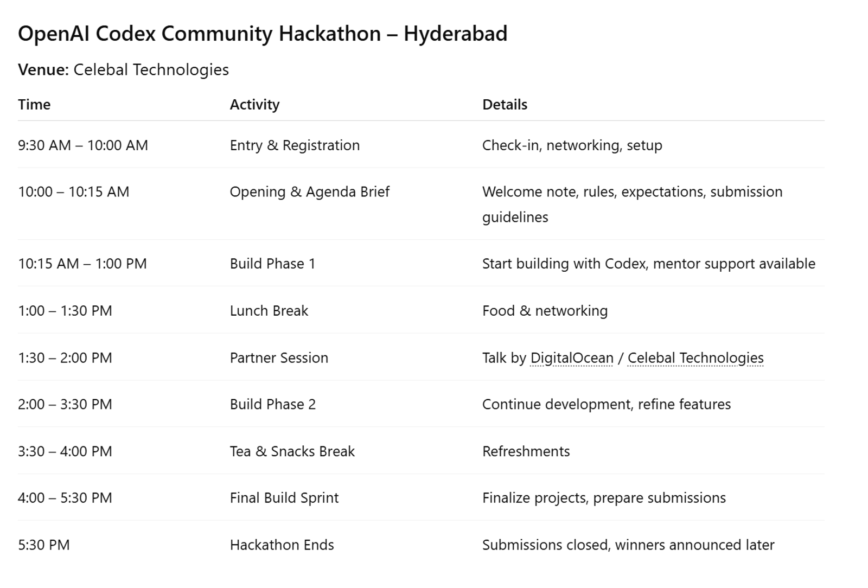Select the Build Phase 1 activity
This screenshot has height=588, width=868.
(x=272, y=264)
